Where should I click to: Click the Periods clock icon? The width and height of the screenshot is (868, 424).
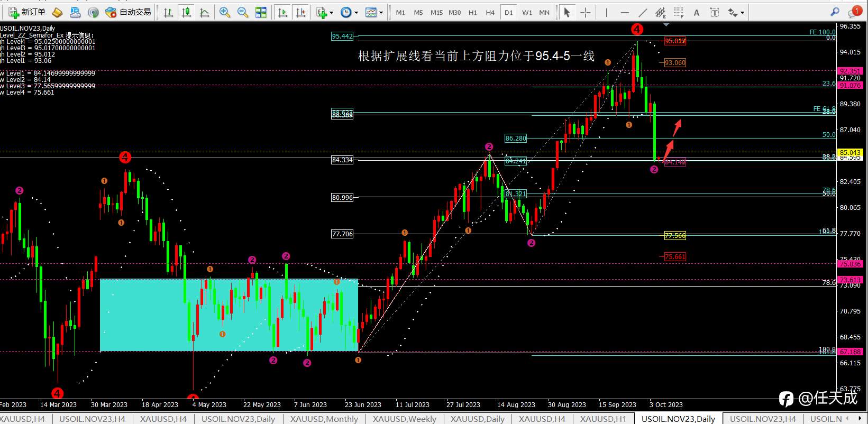[x=346, y=12]
